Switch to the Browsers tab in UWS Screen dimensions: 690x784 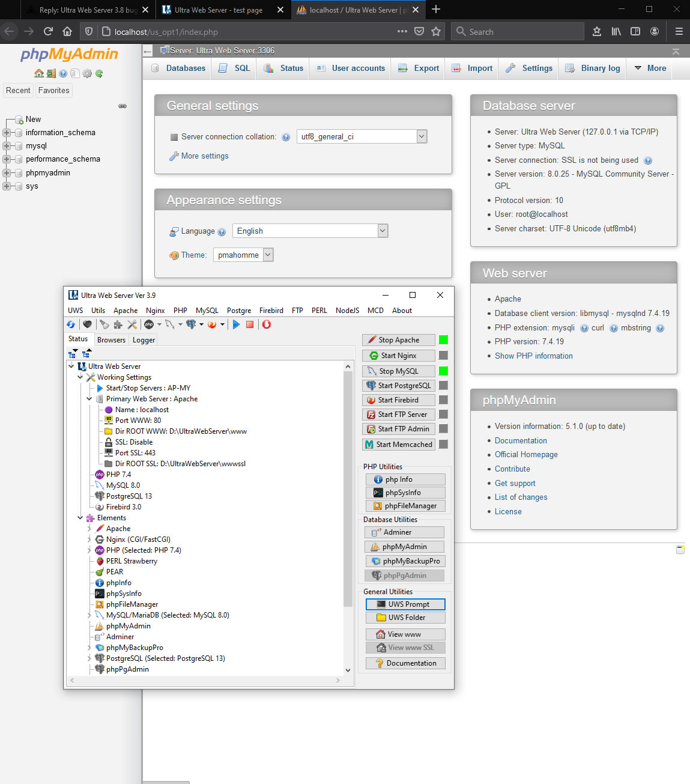pyautogui.click(x=111, y=340)
